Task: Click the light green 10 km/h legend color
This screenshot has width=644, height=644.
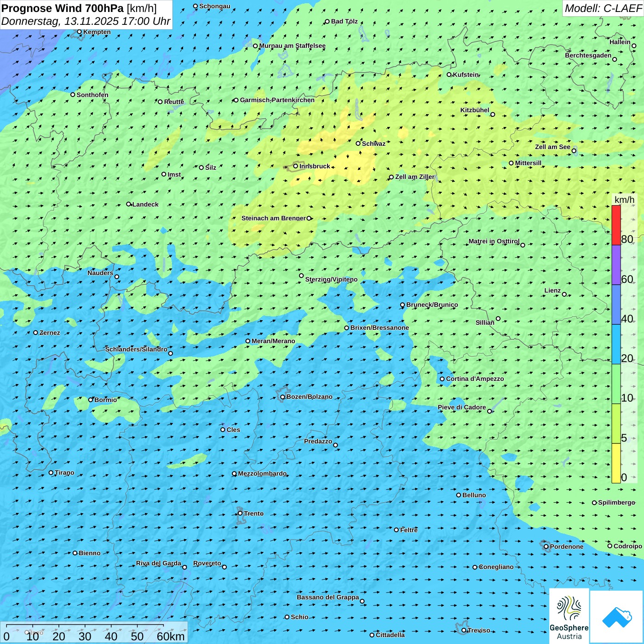Action: pos(616,384)
